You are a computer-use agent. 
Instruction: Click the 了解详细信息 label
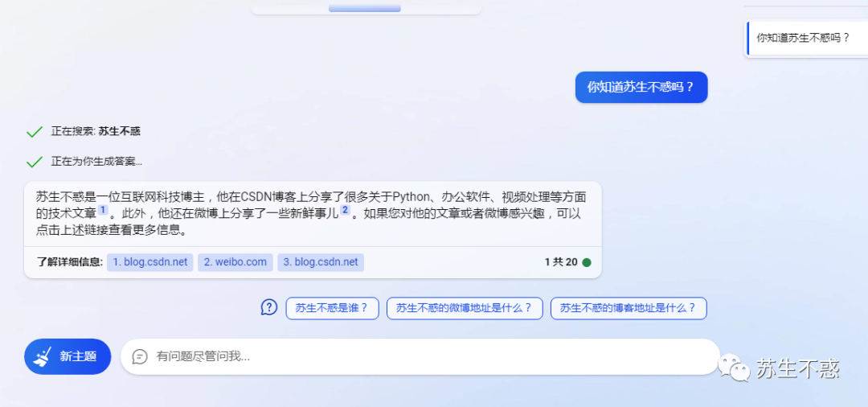click(x=70, y=262)
